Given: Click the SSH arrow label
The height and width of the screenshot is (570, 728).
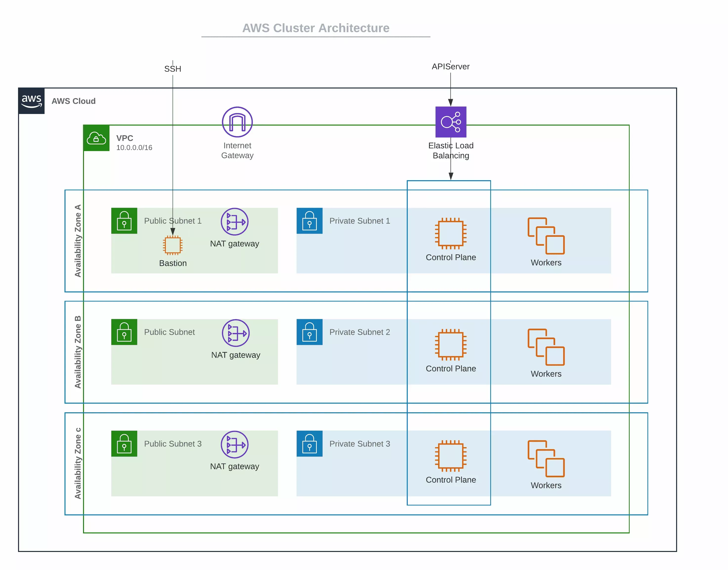Looking at the screenshot, I should [173, 69].
